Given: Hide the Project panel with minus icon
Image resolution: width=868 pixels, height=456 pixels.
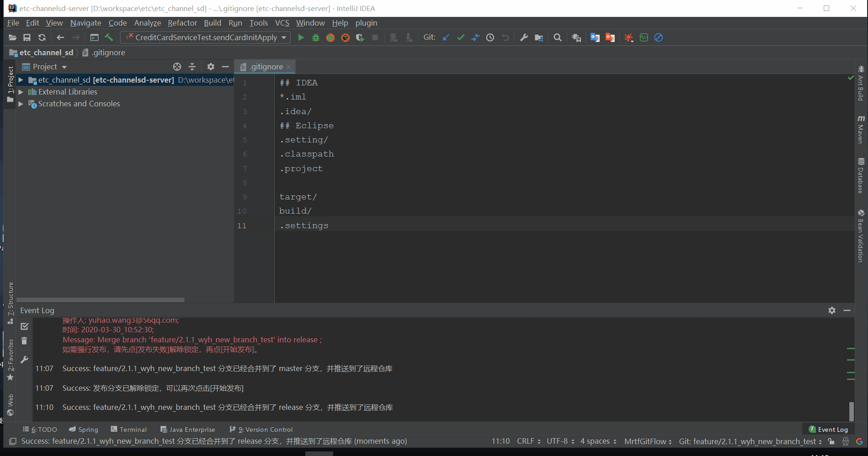Looking at the screenshot, I should 225,67.
